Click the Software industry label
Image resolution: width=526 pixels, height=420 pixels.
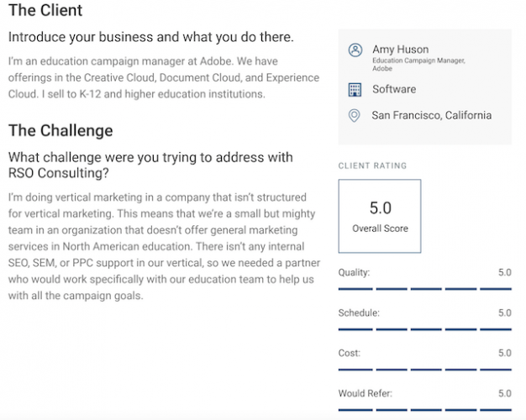click(394, 89)
